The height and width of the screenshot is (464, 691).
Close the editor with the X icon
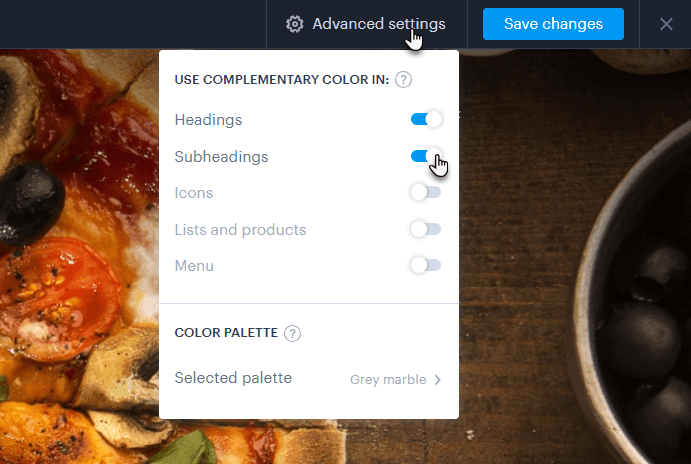point(666,24)
